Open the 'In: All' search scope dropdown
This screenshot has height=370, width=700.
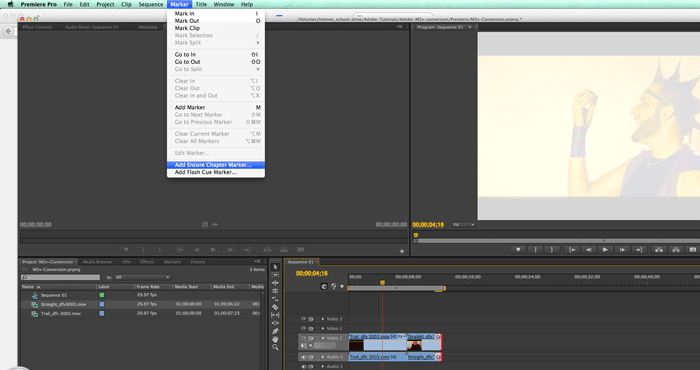point(142,277)
